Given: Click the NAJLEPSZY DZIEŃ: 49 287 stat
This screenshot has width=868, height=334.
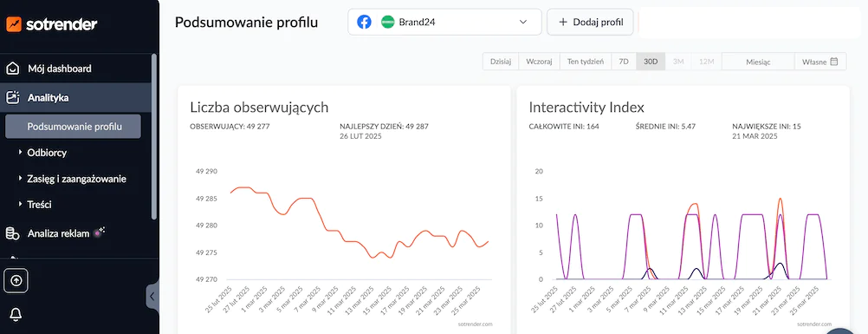Looking at the screenshot, I should pos(384,127).
